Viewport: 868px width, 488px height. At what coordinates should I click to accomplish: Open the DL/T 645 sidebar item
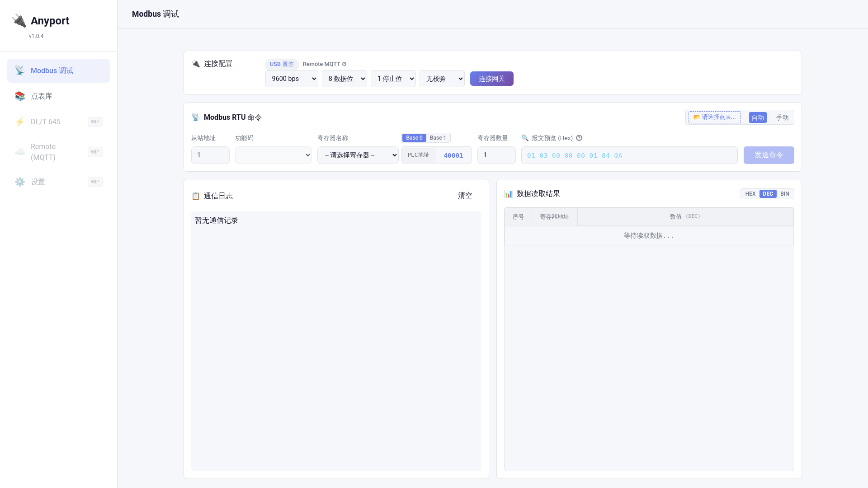[x=58, y=122]
